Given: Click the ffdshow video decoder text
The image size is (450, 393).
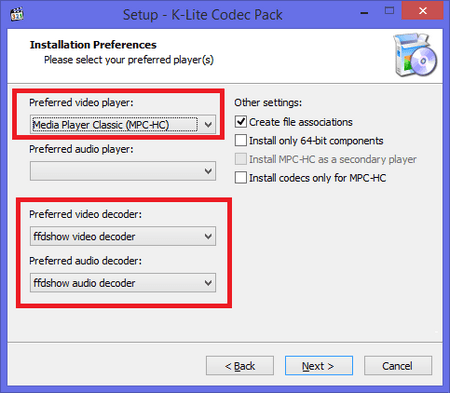Looking at the screenshot, I should (84, 236).
